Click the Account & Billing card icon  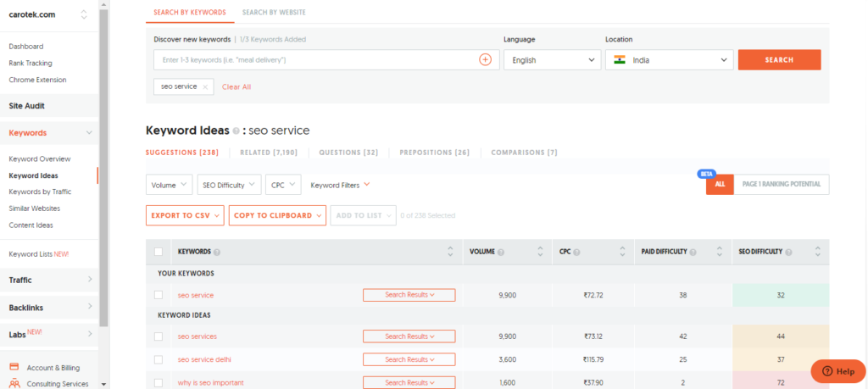pyautogui.click(x=14, y=367)
